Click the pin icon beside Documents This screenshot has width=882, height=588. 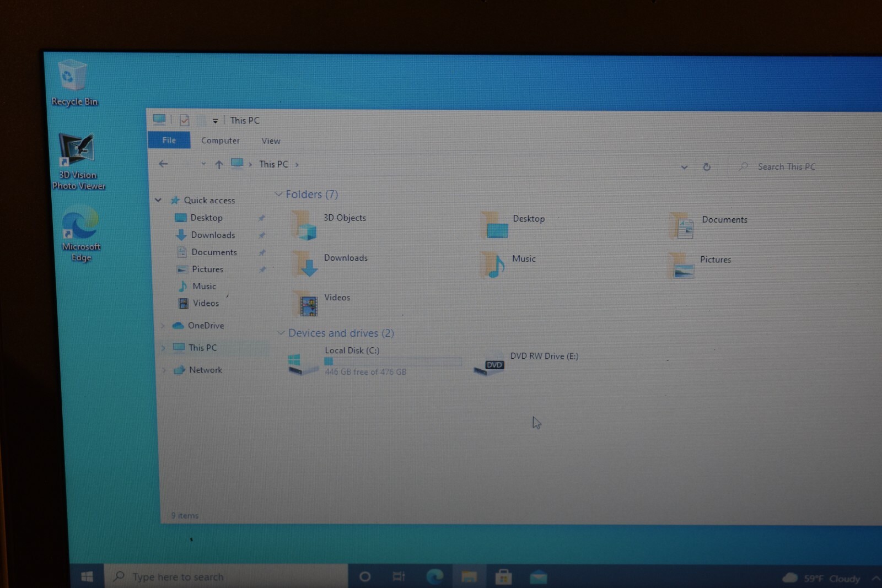[x=262, y=252]
